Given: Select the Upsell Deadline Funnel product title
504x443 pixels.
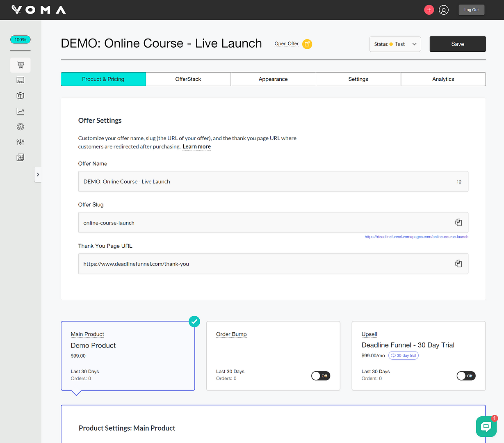Looking at the screenshot, I should tap(408, 345).
